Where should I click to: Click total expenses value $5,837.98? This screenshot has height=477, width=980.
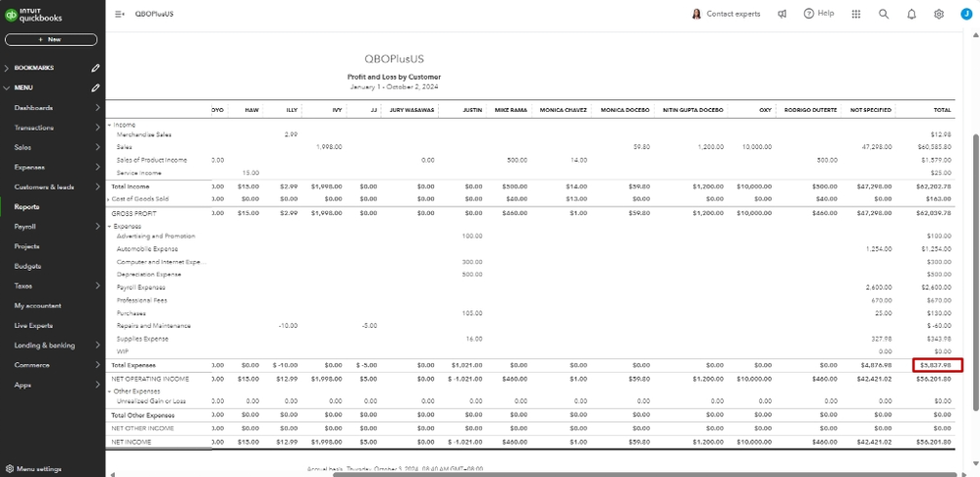[938, 365]
